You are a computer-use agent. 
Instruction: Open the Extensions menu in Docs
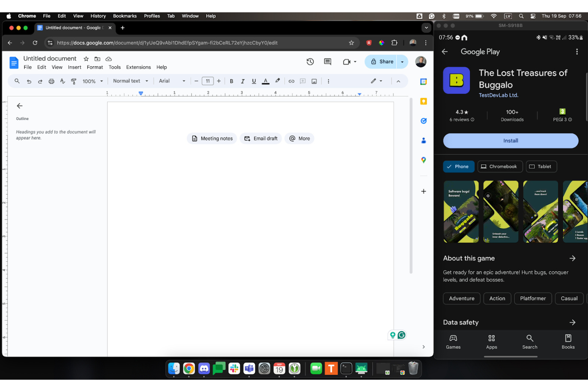[138, 68]
